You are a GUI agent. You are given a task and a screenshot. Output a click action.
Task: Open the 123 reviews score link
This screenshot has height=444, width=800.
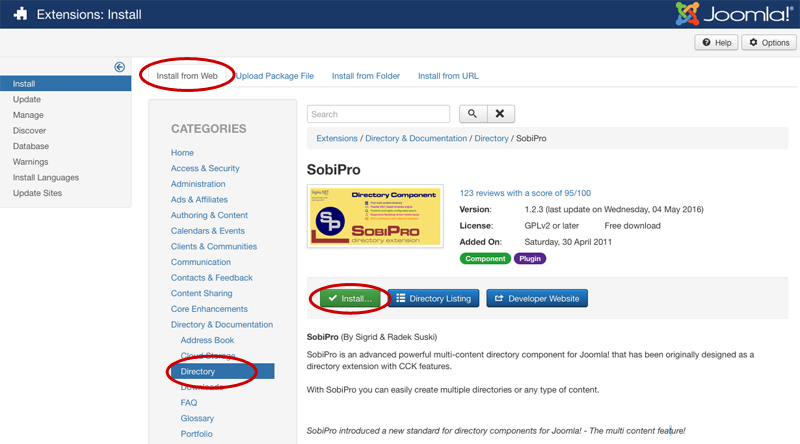525,193
